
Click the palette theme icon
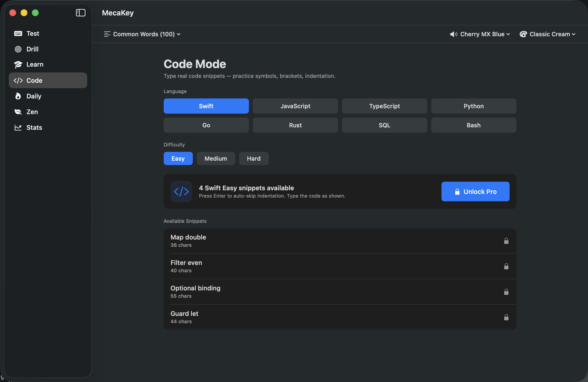click(523, 34)
